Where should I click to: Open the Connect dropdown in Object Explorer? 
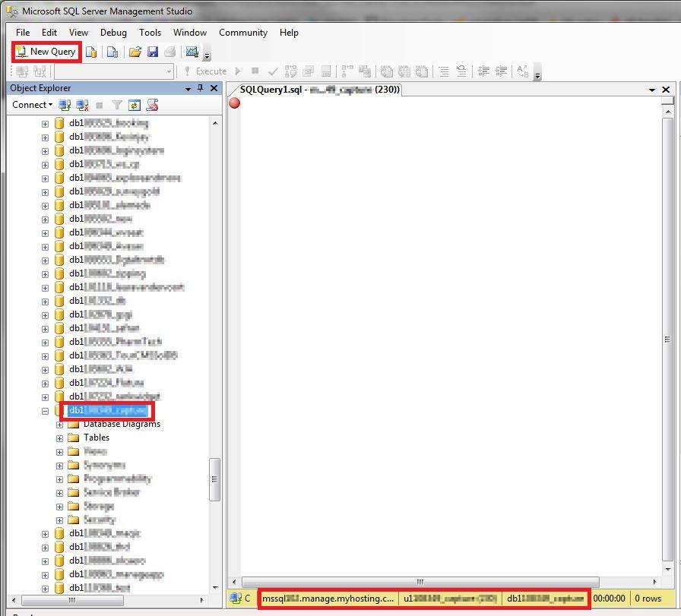tap(32, 105)
